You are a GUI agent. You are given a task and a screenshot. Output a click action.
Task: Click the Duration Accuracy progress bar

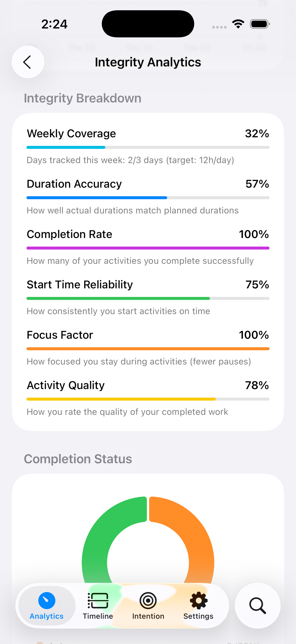[148, 198]
